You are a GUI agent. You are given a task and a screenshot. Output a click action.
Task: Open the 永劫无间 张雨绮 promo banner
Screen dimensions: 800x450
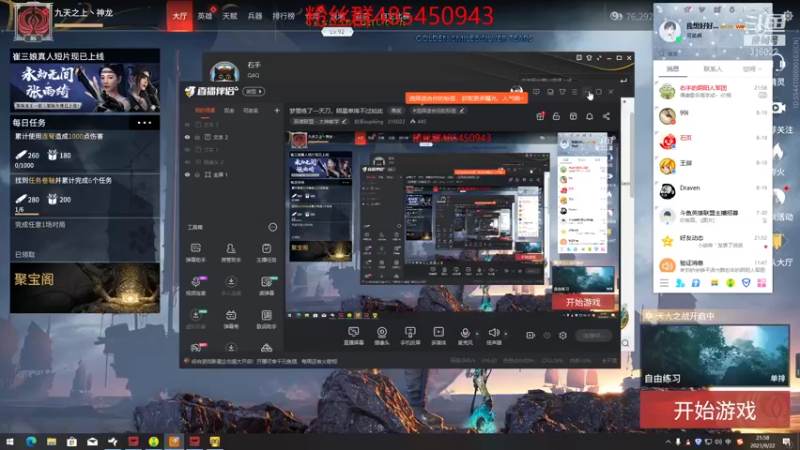point(85,88)
